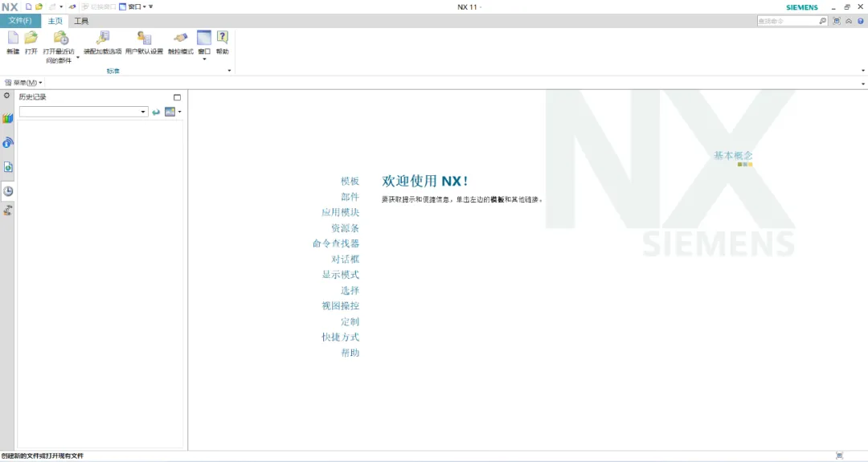Open the Web Browser sidebar icon

(8, 167)
